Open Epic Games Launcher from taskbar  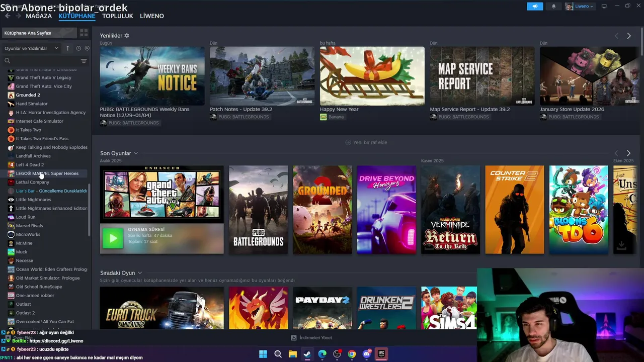coord(381,354)
